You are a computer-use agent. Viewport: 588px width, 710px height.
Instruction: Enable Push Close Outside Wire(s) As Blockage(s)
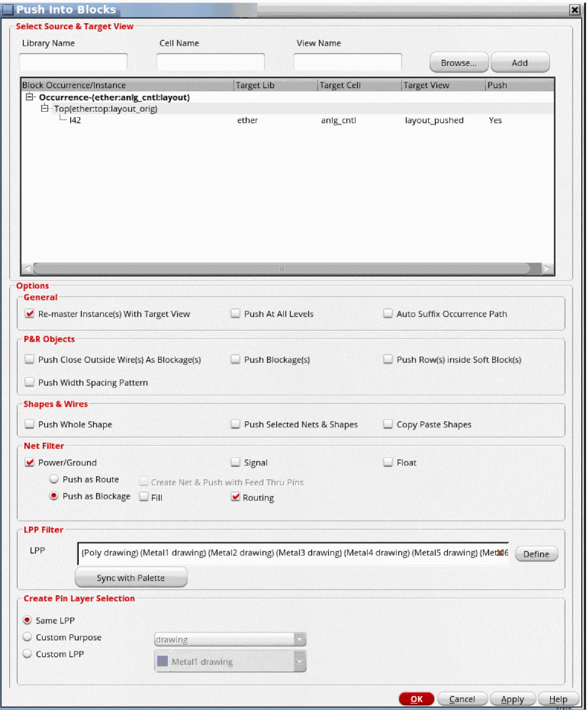click(30, 359)
